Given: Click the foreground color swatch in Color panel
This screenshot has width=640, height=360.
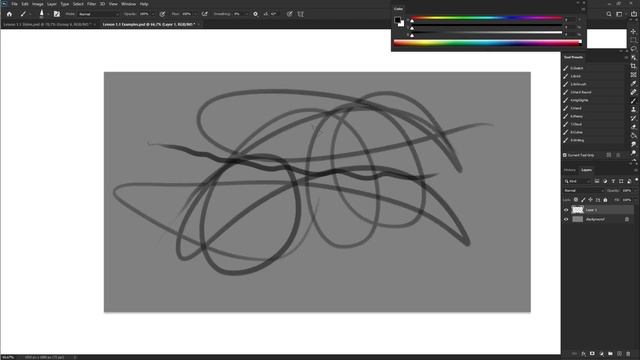Looking at the screenshot, I should point(398,20).
